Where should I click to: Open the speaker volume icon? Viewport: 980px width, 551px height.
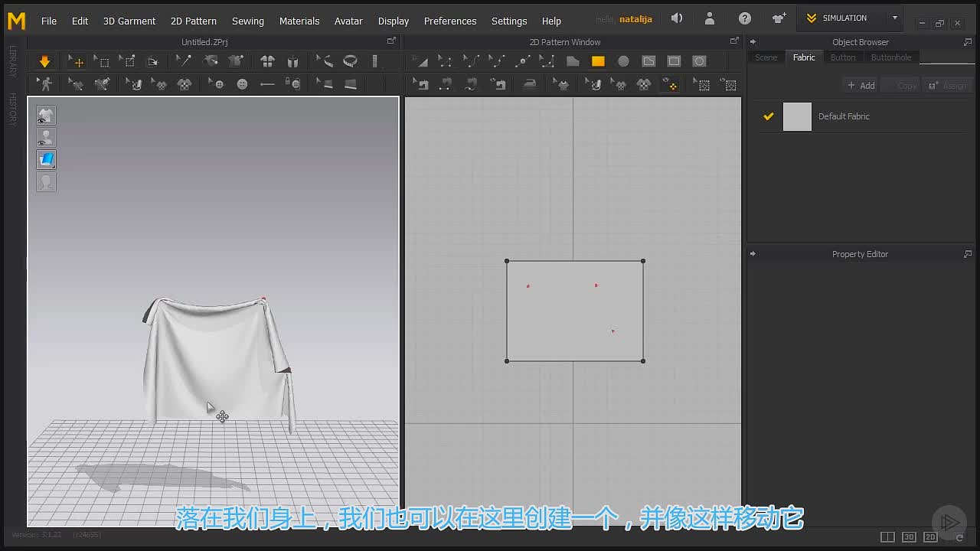coord(677,18)
